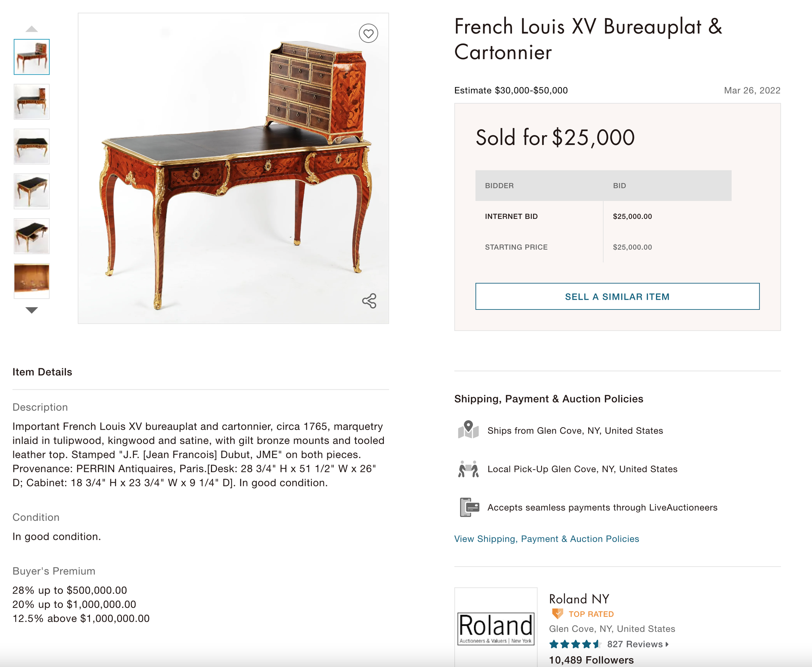Show more thumbnails with the down arrow
Viewport: 812px width, 667px height.
tap(32, 310)
